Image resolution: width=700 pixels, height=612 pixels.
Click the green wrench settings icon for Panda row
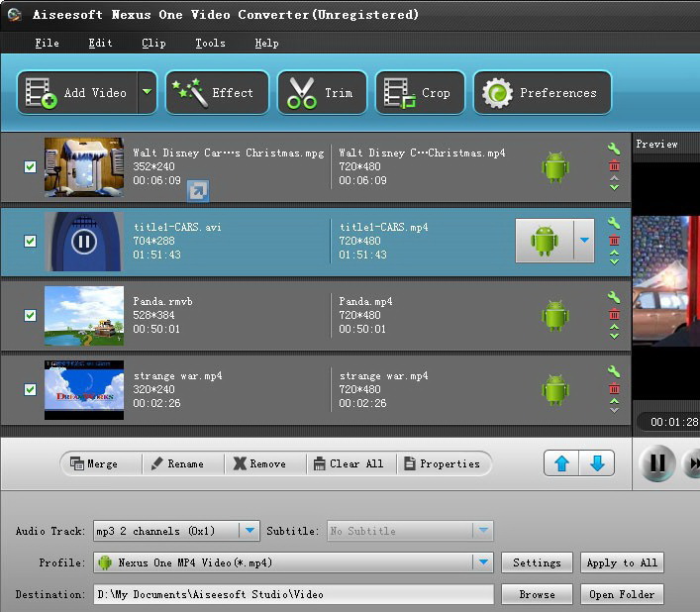tap(614, 297)
